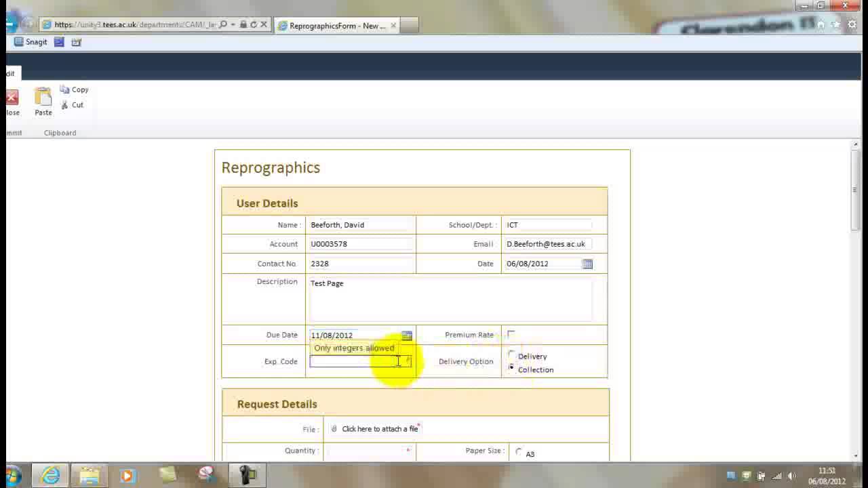
Task: Click the Exp. Code input field
Action: [360, 361]
